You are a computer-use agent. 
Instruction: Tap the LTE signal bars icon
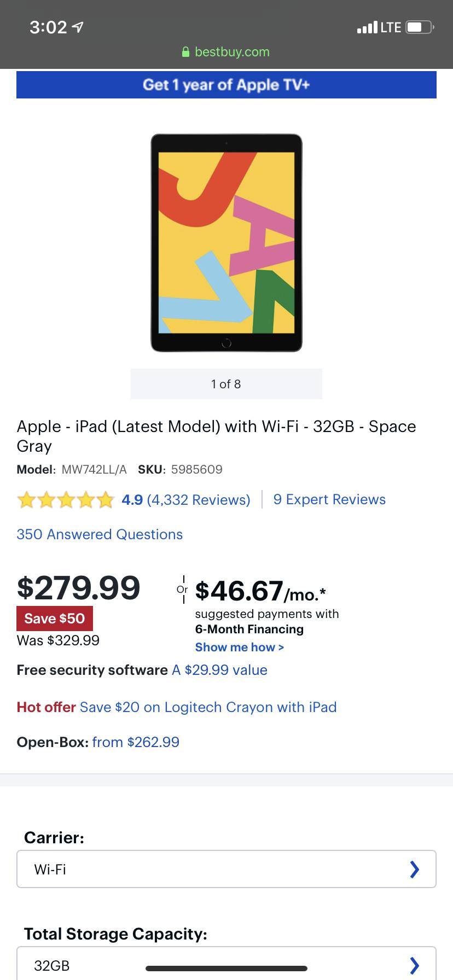(368, 26)
